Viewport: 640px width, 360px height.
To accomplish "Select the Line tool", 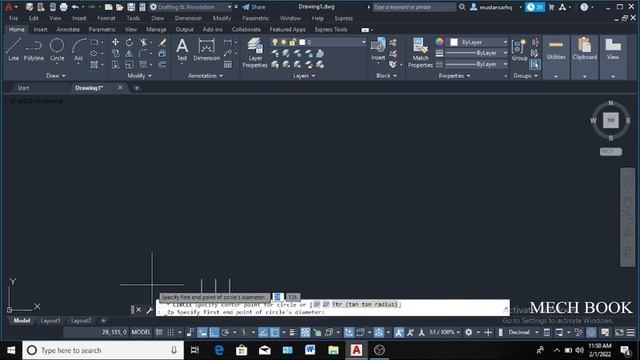I will point(13,49).
